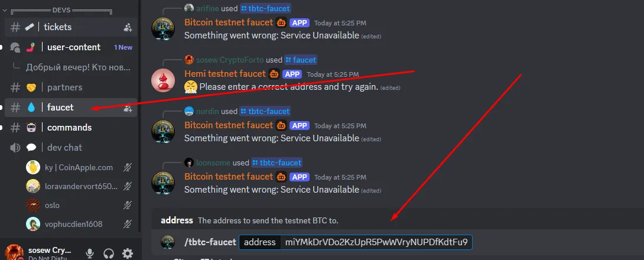Open the Russian thread under user-content
The width and height of the screenshot is (644, 260).
pyautogui.click(x=78, y=67)
